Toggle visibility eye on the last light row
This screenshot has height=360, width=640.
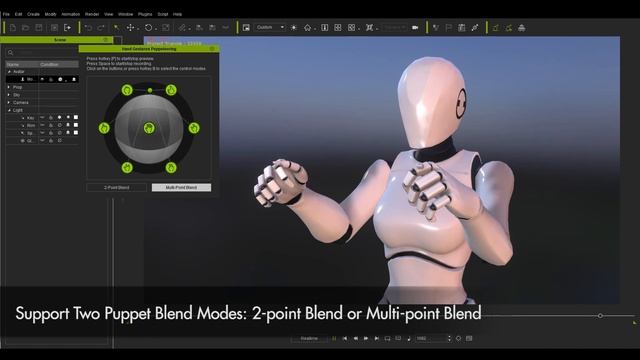(x=42, y=140)
